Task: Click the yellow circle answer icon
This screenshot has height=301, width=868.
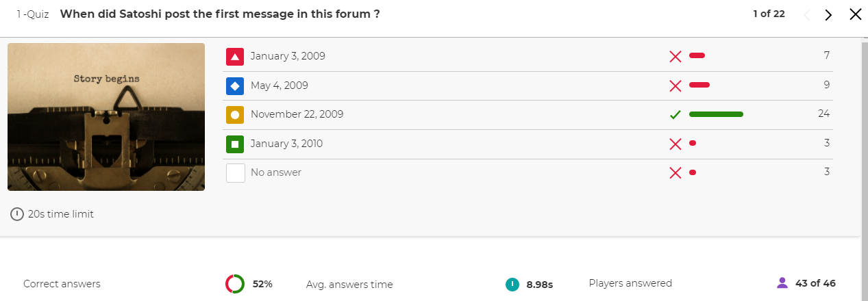Action: tap(235, 115)
